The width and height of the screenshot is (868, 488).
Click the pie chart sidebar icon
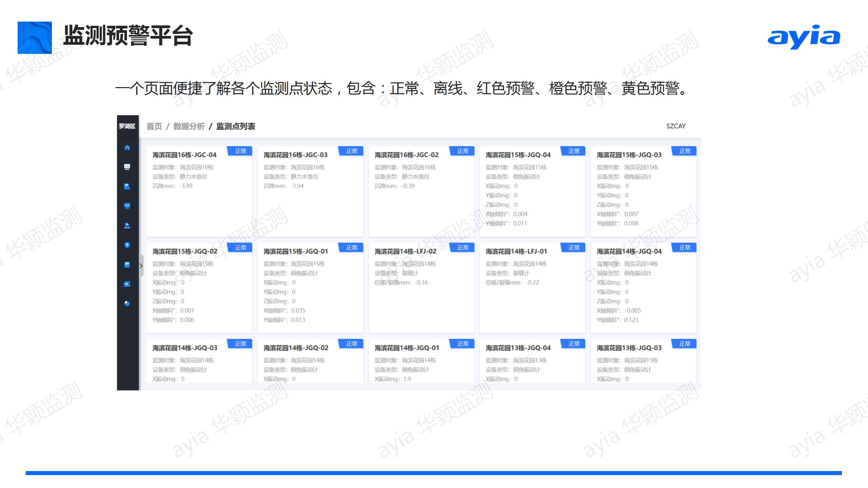click(x=127, y=303)
